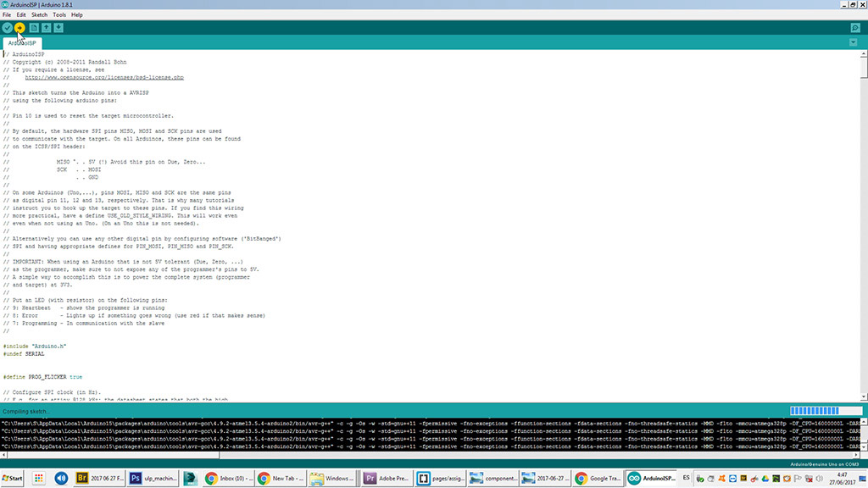The height and width of the screenshot is (488, 868).
Task: Click the apps grid quick launch icon
Action: click(39, 478)
